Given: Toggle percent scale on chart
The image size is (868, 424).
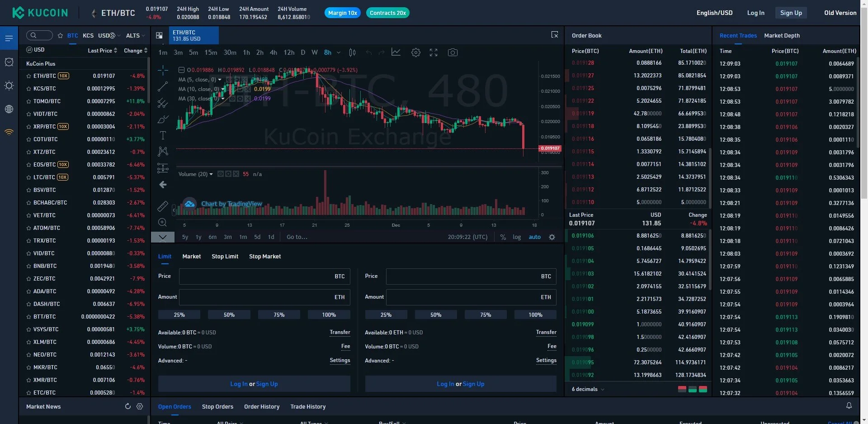Looking at the screenshot, I should click(x=503, y=237).
